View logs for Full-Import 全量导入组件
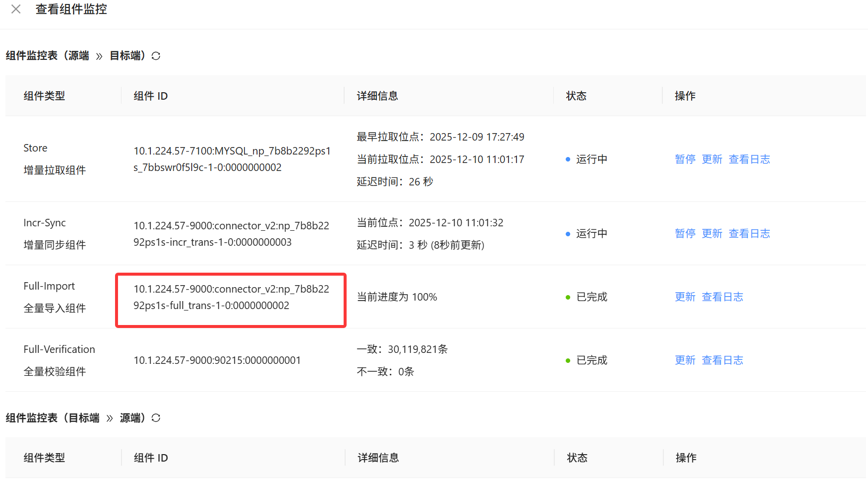Image resolution: width=868 pixels, height=488 pixels. point(722,297)
